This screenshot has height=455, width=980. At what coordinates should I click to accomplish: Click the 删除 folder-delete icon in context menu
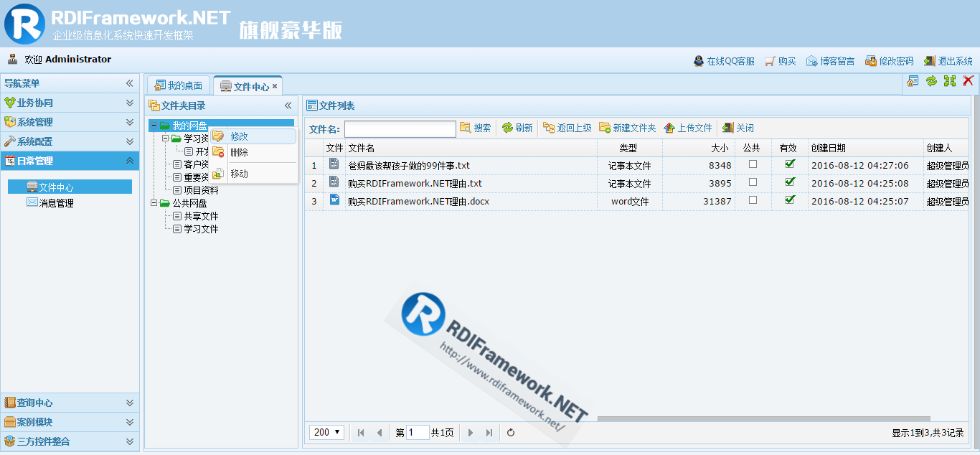point(218,152)
